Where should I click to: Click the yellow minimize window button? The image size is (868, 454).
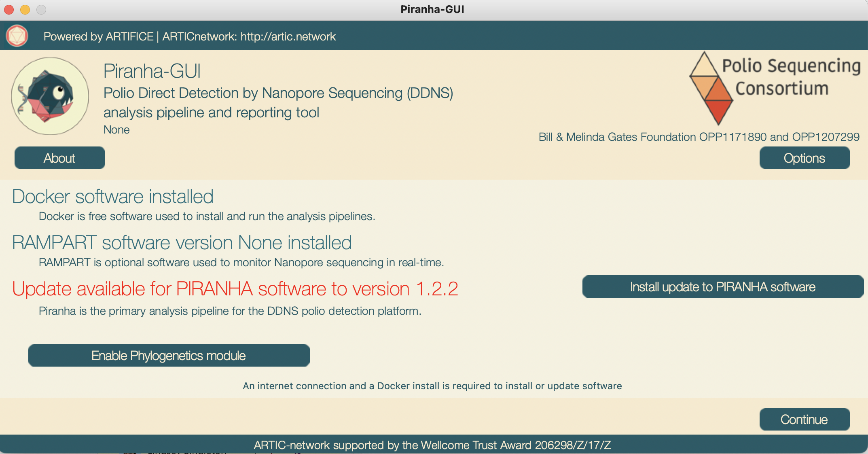[25, 9]
